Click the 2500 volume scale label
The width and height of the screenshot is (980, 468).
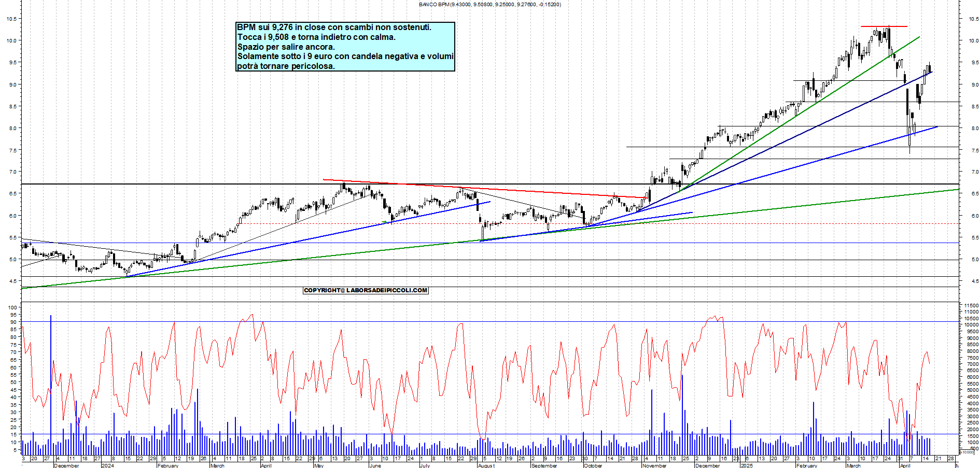pos(973,422)
